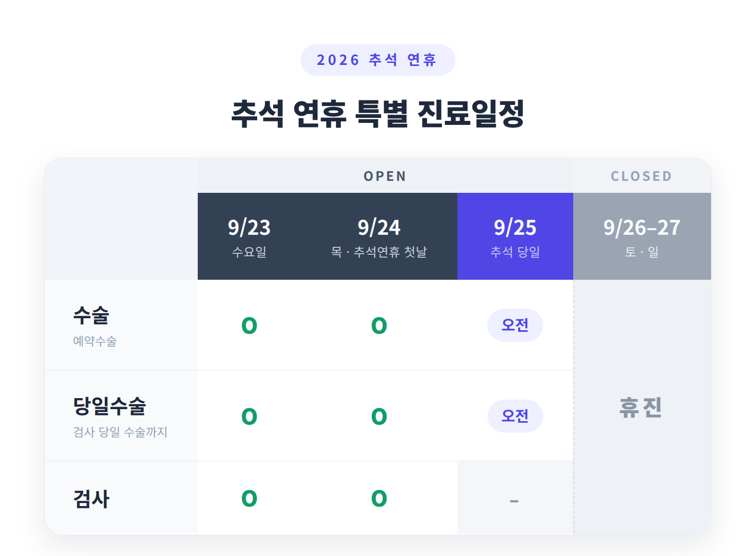
Task: Click the CLOSED section label
Action: pyautogui.click(x=642, y=176)
